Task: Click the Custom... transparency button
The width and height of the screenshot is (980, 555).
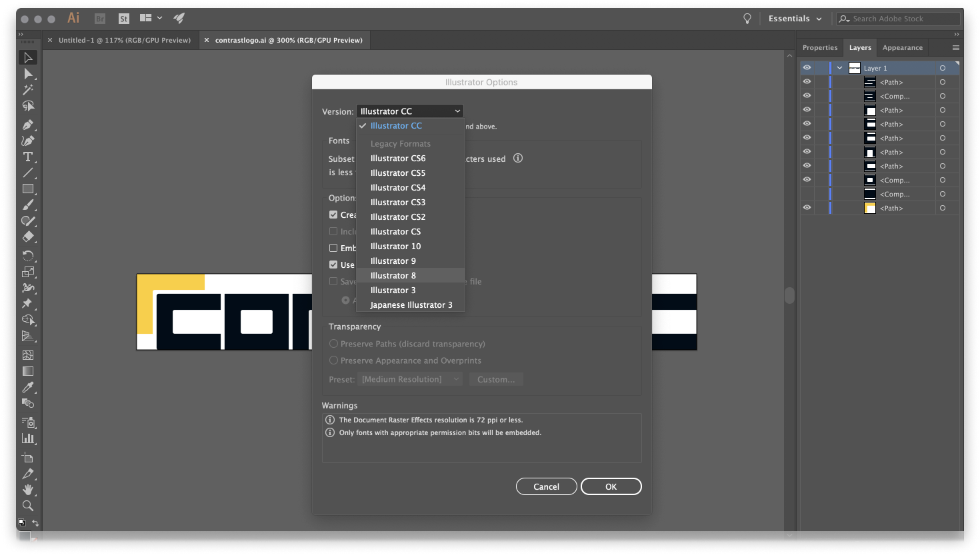Action: click(x=496, y=379)
